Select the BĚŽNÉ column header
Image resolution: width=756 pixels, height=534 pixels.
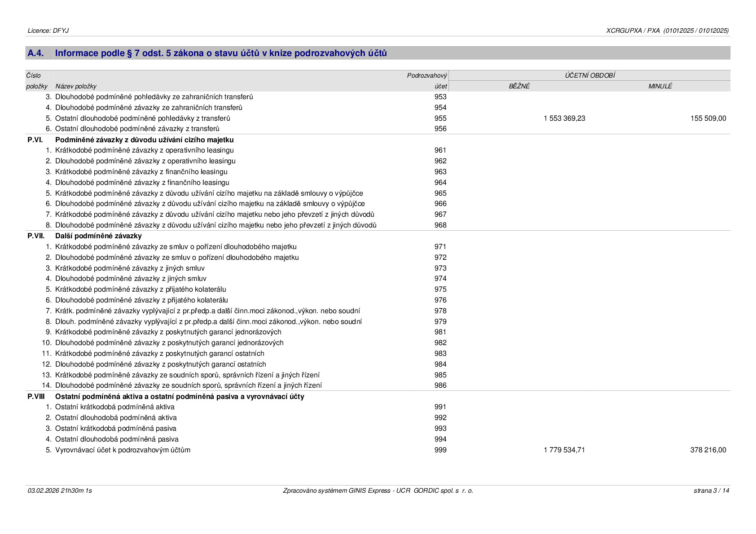pos(519,86)
